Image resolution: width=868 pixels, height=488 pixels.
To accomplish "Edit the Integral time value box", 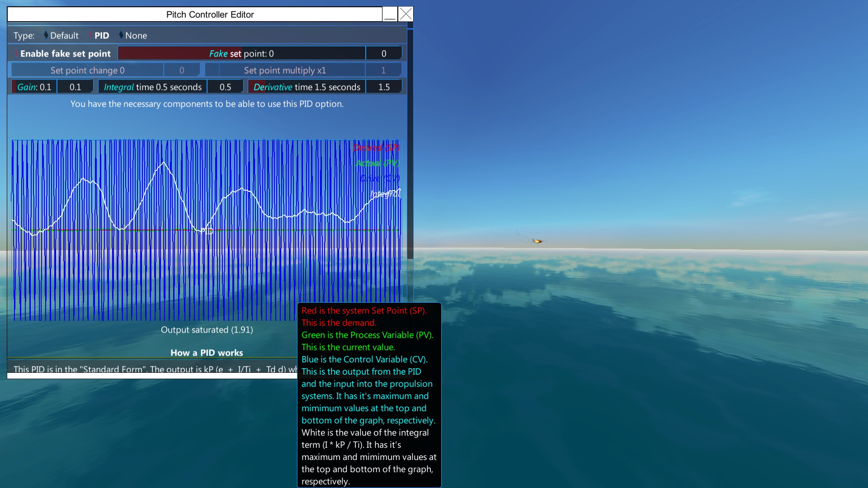I will [225, 87].
